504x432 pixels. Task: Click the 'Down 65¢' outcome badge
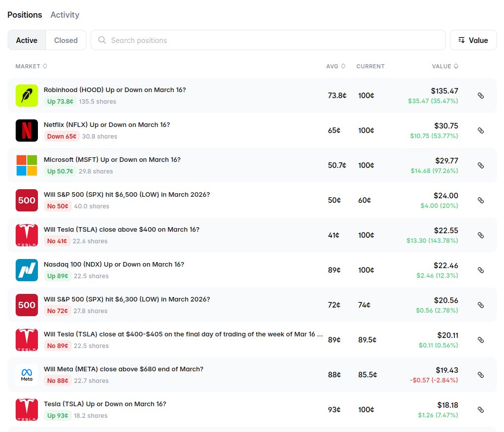point(62,137)
